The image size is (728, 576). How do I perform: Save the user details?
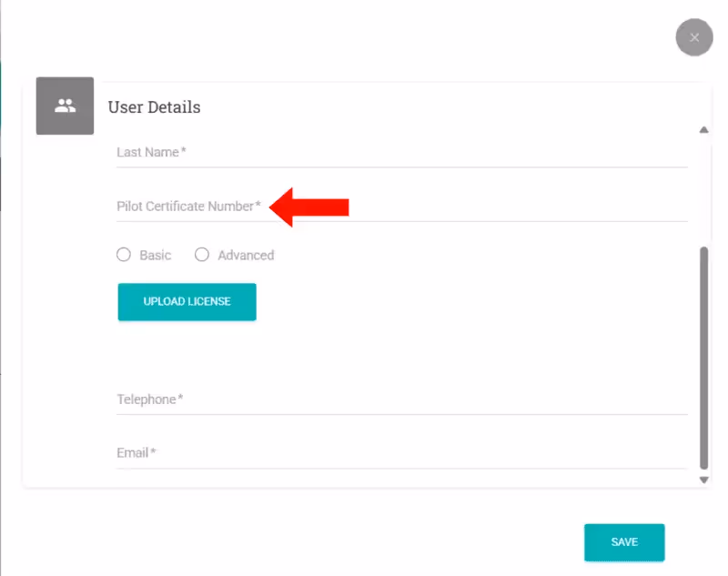pos(624,542)
